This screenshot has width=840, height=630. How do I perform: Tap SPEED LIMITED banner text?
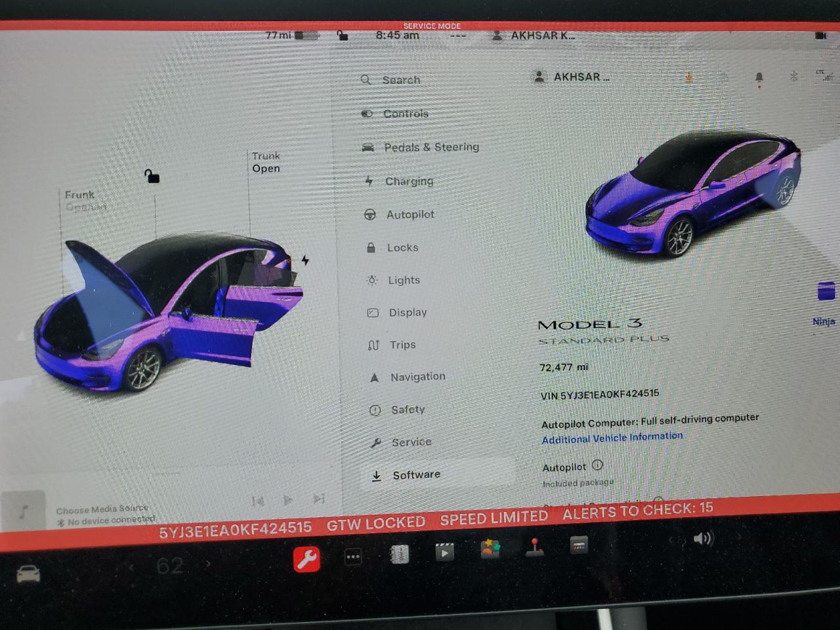point(493,518)
